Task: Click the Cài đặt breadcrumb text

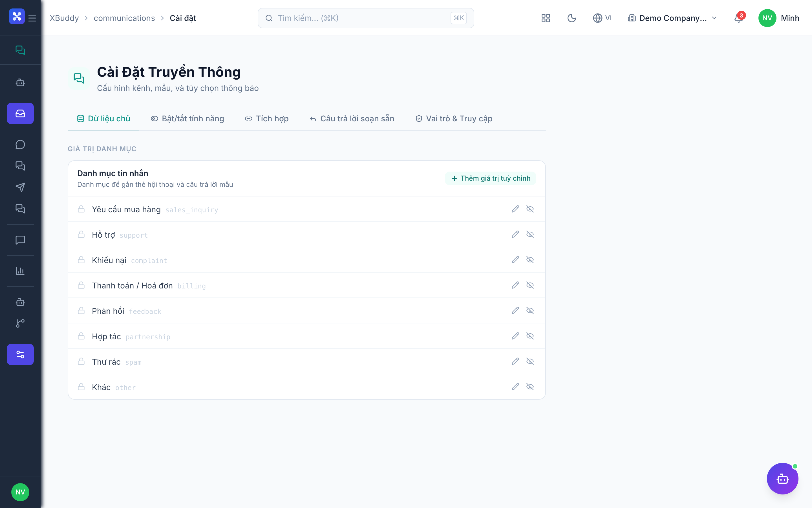Action: 183,18
